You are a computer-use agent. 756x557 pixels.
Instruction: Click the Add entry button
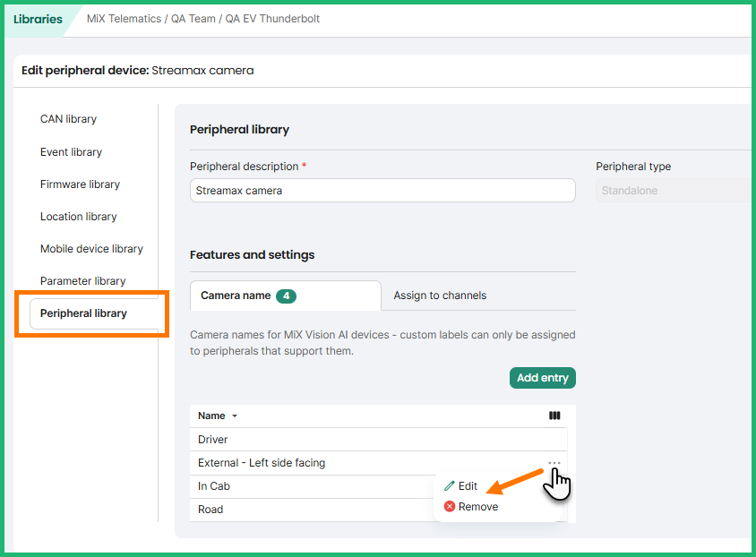click(x=542, y=378)
